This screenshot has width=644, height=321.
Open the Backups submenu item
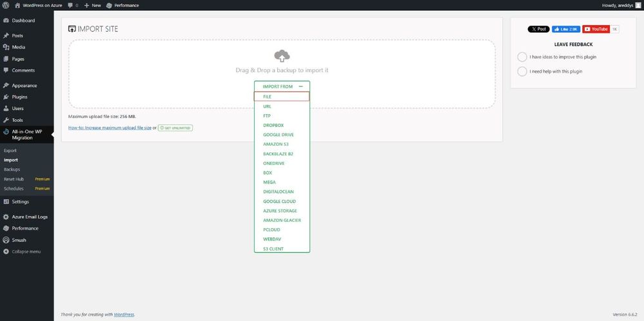pos(12,170)
